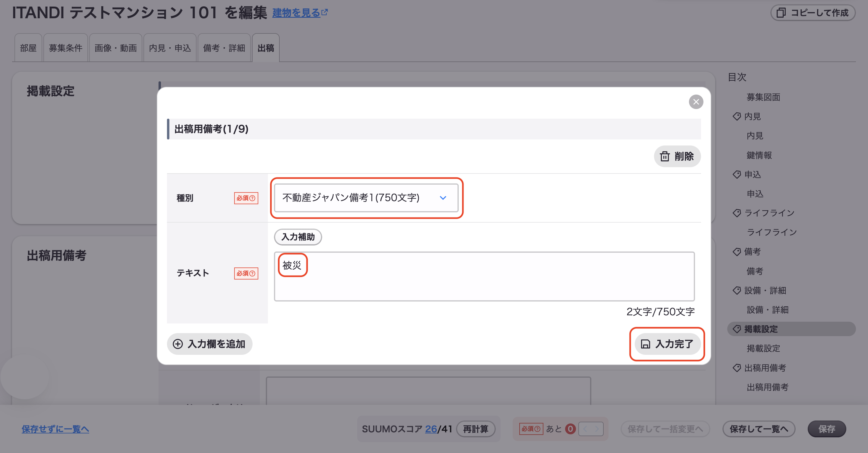
Task: Select 鍵情報 in the 目次 list
Action: pyautogui.click(x=759, y=155)
